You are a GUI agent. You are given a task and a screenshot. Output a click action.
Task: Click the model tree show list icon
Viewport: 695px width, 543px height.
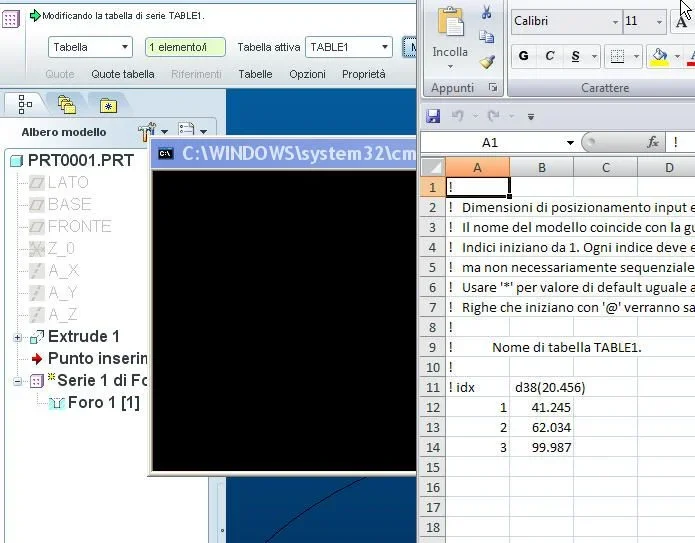(x=186, y=130)
